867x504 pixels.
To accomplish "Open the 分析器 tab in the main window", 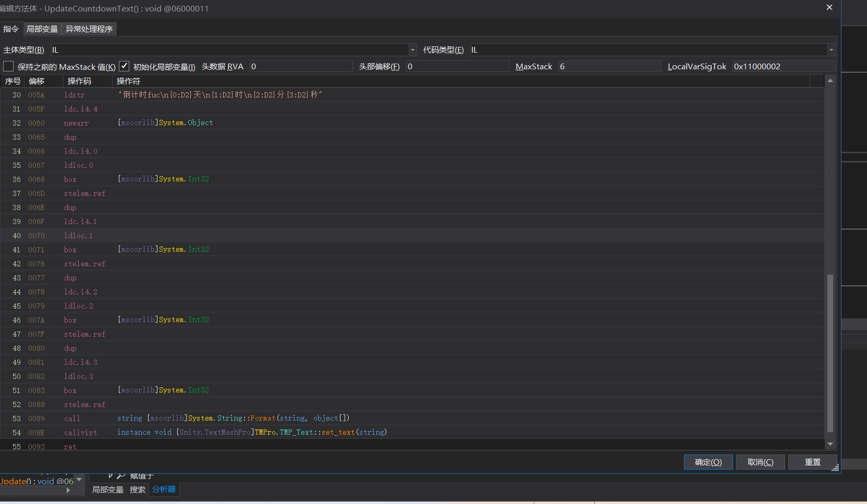I will (164, 489).
